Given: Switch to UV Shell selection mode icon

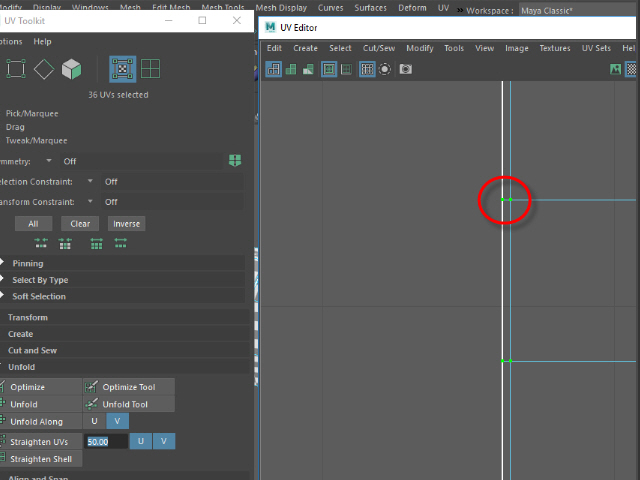Looking at the screenshot, I should tap(150, 69).
